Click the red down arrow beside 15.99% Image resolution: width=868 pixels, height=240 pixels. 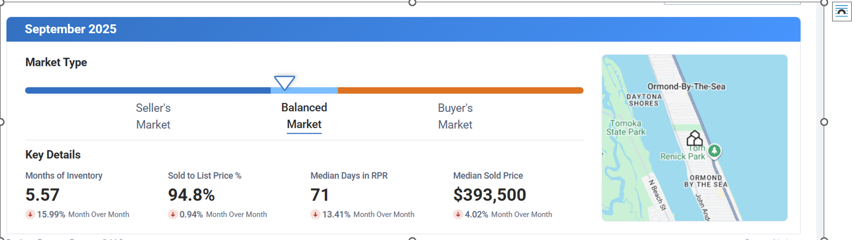coord(30,214)
